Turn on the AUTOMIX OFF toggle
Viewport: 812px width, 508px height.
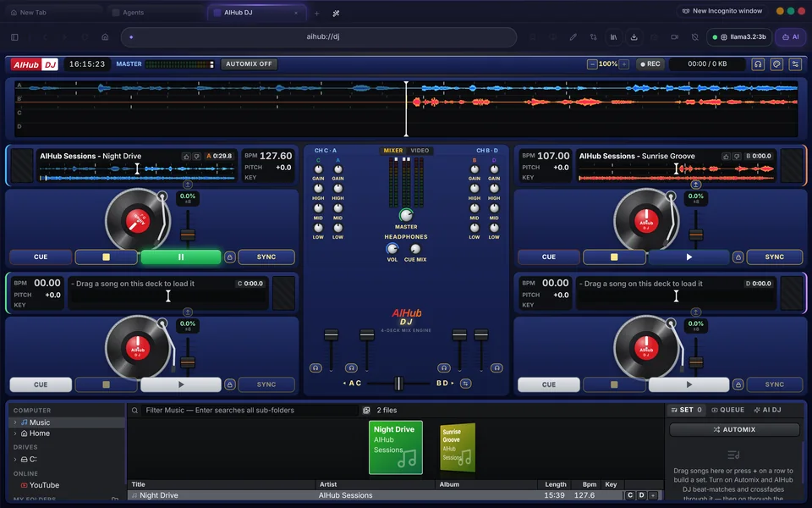coord(249,64)
